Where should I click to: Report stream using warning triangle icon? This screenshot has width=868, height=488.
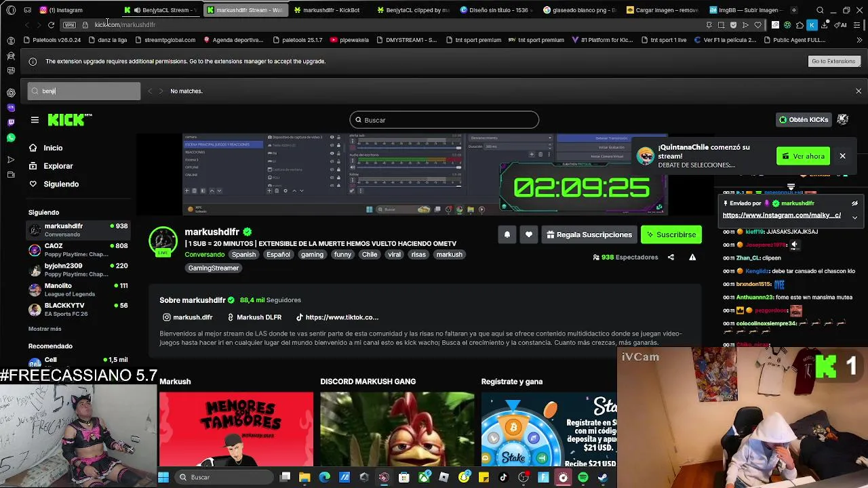click(692, 258)
